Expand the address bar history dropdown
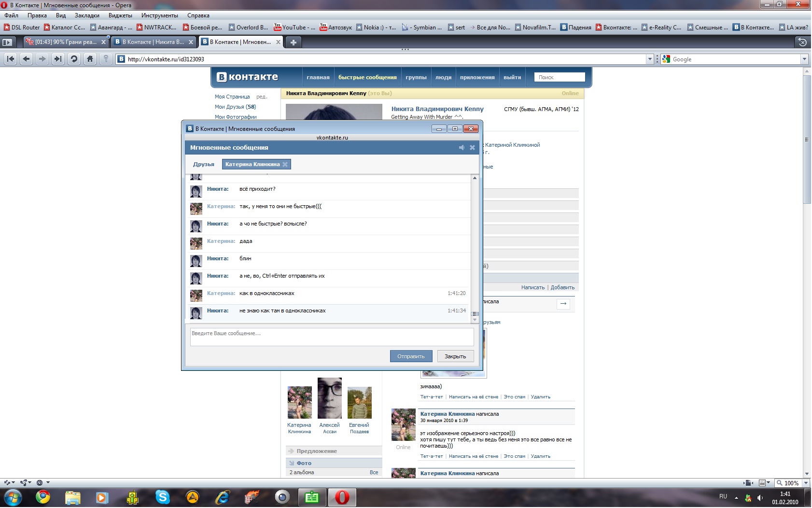 point(650,59)
